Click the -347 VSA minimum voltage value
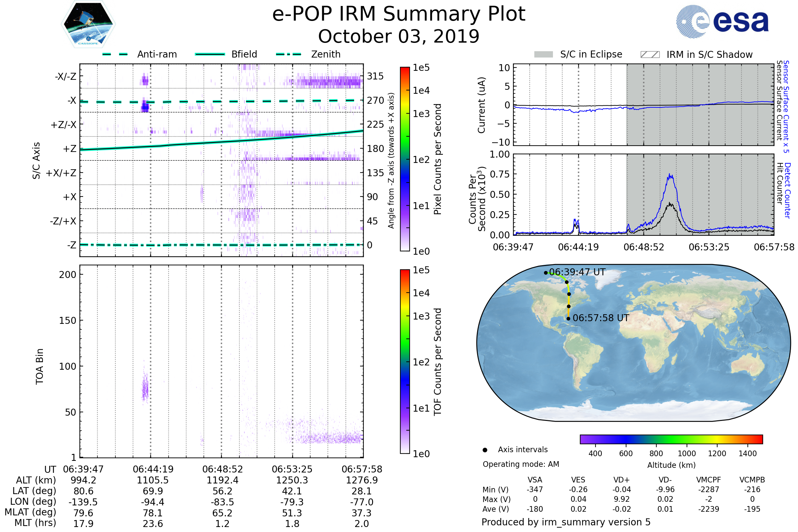This screenshot has width=798, height=532. (535, 489)
